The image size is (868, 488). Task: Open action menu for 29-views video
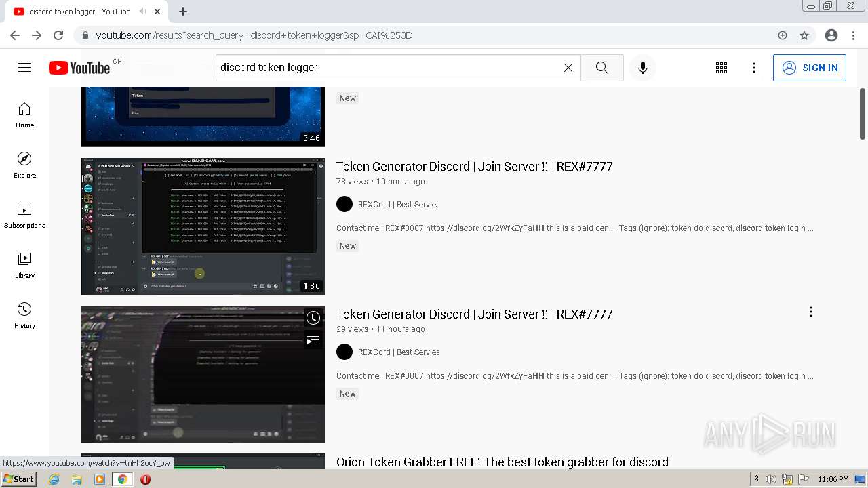pyautogui.click(x=811, y=312)
